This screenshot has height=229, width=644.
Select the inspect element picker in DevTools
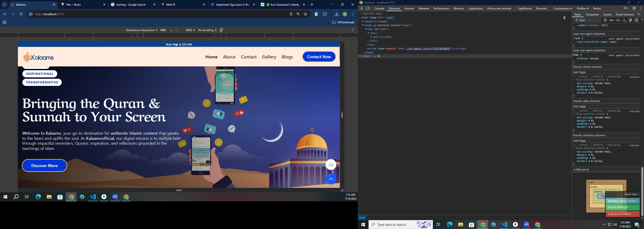click(362, 8)
